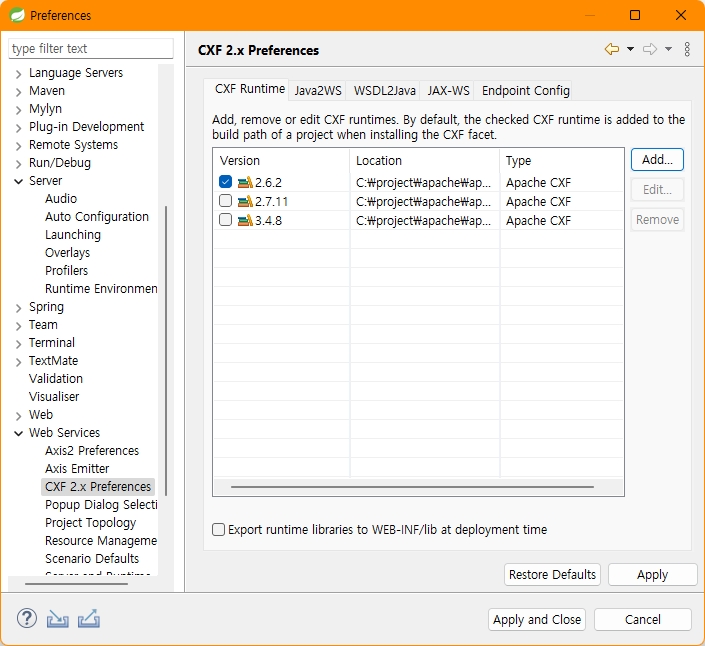This screenshot has height=646, width=705.
Task: Expand the Web tree node
Action: point(18,416)
